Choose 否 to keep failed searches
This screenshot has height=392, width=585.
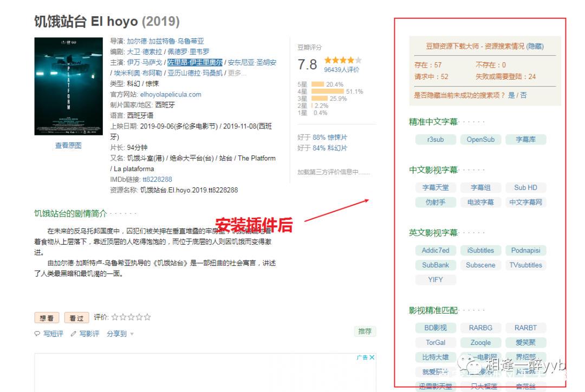(x=523, y=95)
